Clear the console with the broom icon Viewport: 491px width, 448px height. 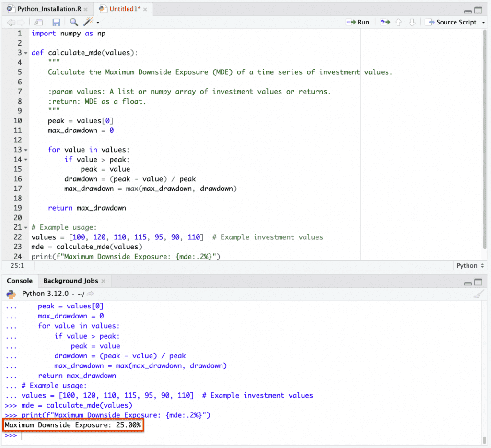(x=479, y=294)
